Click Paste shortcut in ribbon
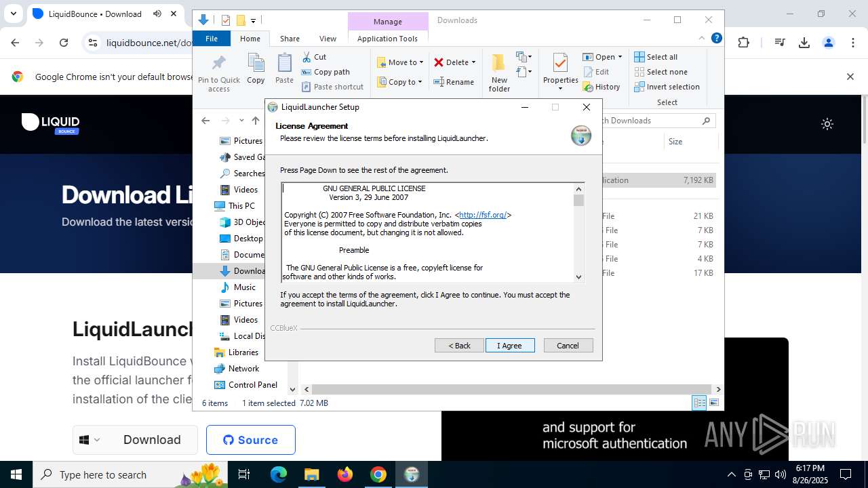868x488 pixels. point(332,87)
